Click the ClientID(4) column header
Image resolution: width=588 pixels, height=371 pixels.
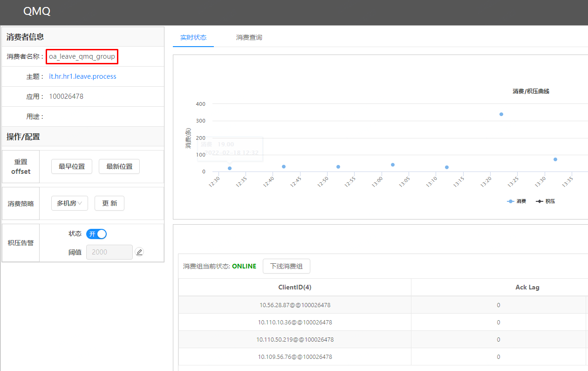click(295, 287)
